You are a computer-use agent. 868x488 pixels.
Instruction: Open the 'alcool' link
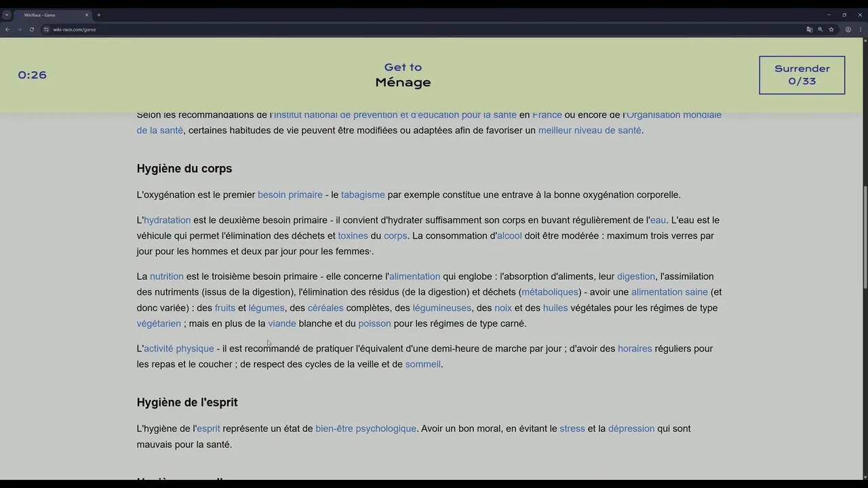tap(509, 236)
